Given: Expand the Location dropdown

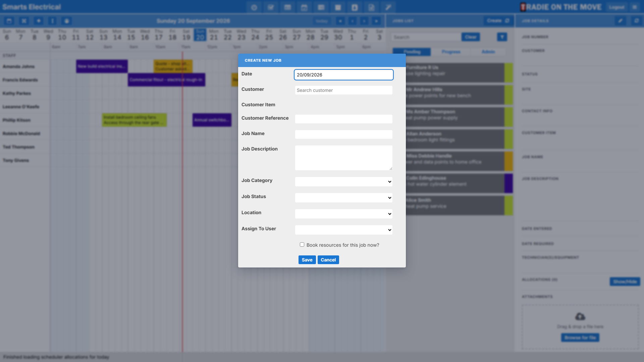Looking at the screenshot, I should click(343, 214).
